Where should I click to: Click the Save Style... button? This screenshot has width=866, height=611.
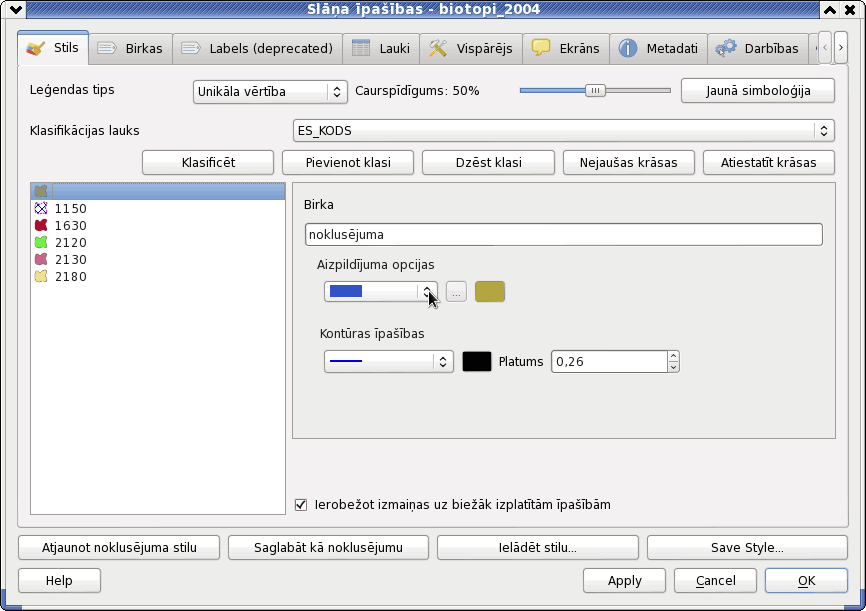click(x=747, y=547)
